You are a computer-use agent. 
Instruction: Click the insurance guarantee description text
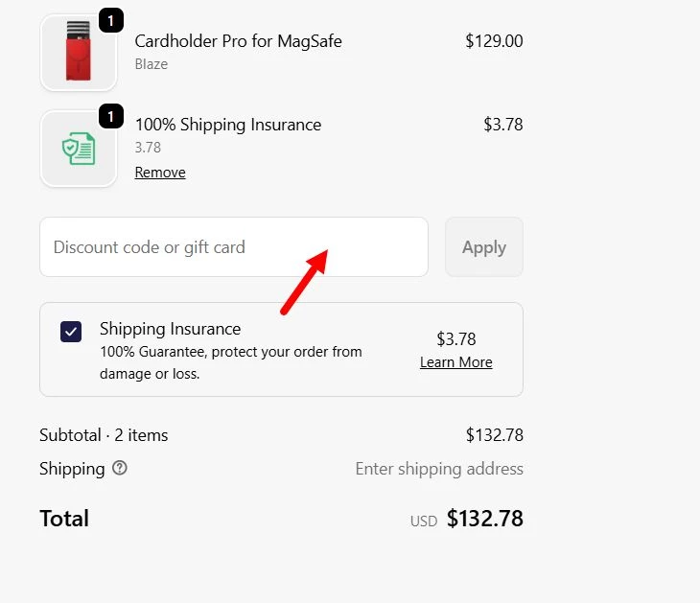tap(230, 362)
